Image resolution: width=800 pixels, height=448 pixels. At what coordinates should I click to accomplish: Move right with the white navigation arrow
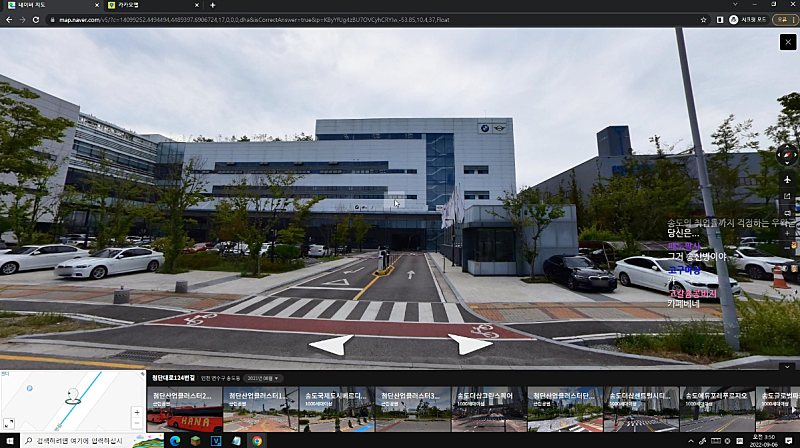pyautogui.click(x=470, y=344)
